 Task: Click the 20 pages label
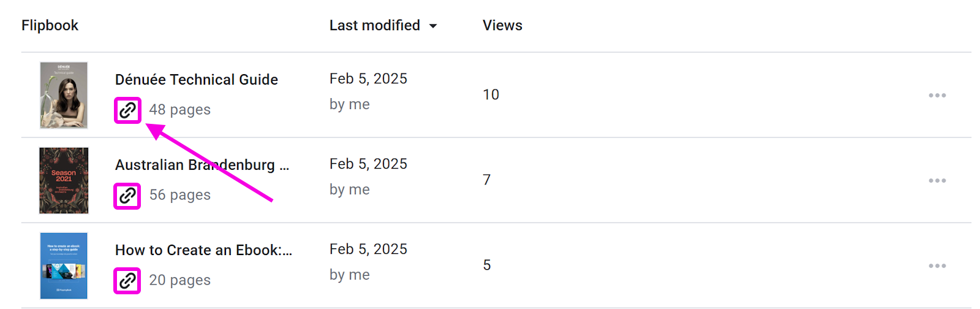click(180, 280)
